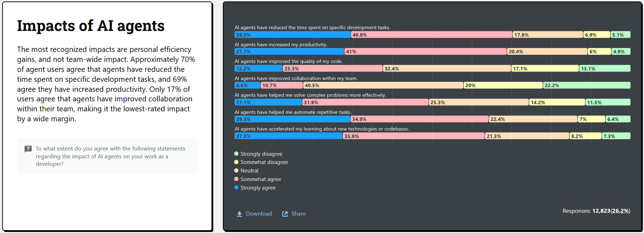Click the Impacts of AI agents heading

pyautogui.click(x=91, y=25)
